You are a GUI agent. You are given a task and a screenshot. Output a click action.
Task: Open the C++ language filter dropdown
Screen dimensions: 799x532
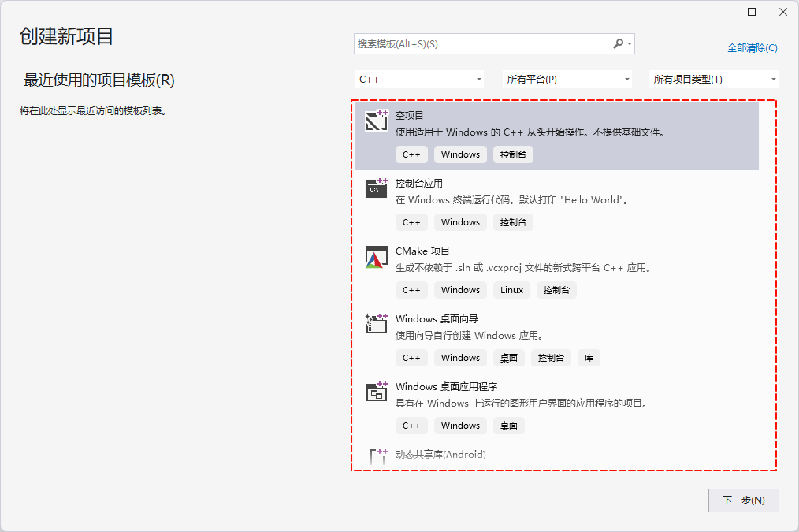(x=420, y=80)
